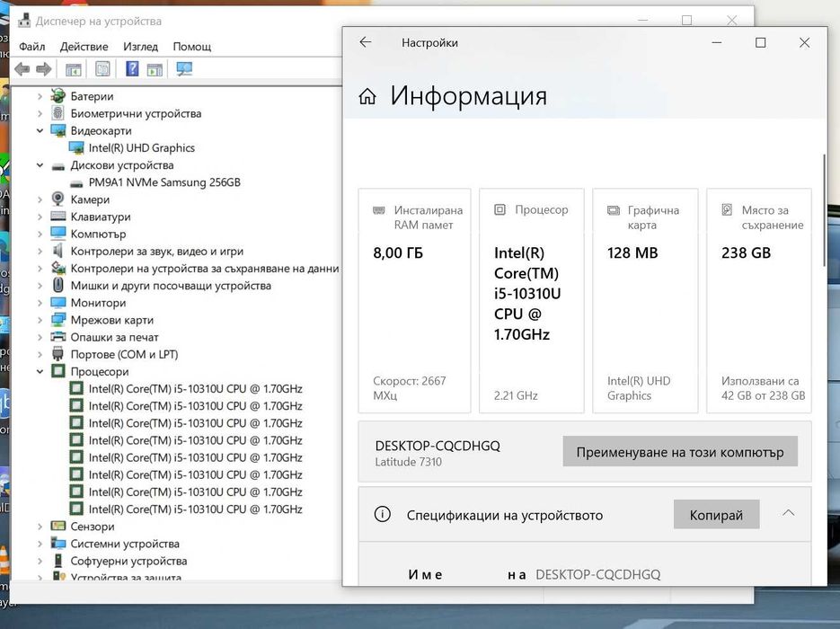Click the show/hide console tree toolbar icon
Viewport: 840px width, 629px height.
[x=74, y=69]
